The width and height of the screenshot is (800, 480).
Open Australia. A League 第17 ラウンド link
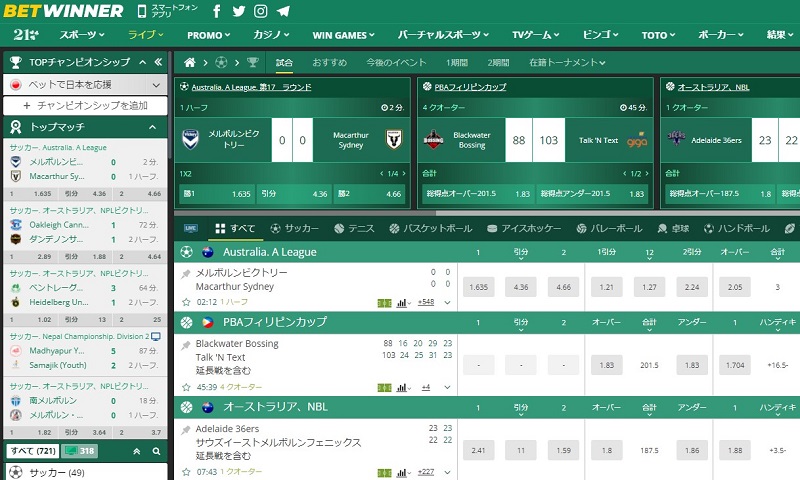click(252, 87)
